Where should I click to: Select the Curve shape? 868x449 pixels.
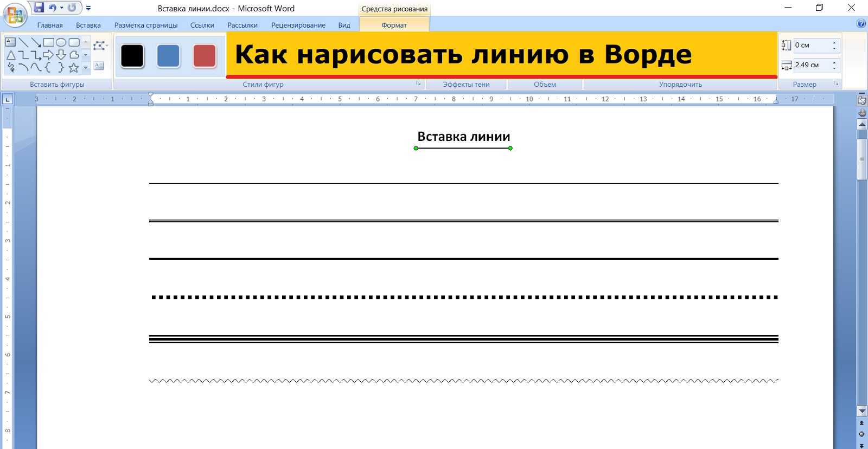[36, 68]
